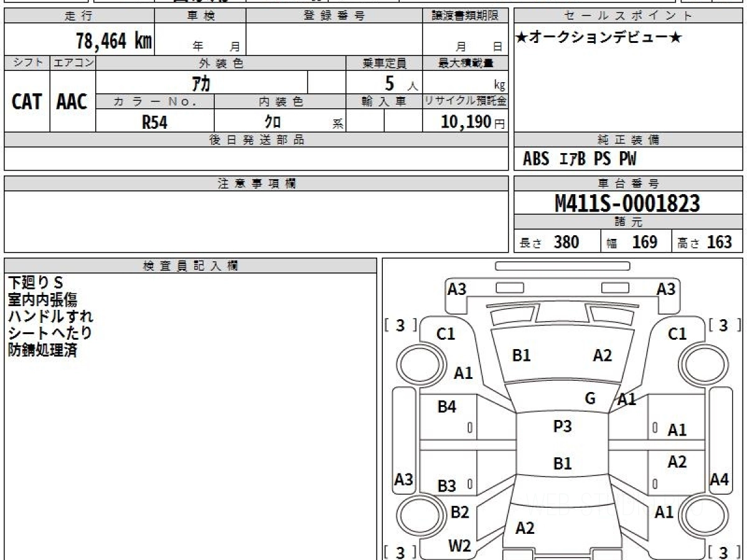Click the 走行 column header

(x=79, y=16)
